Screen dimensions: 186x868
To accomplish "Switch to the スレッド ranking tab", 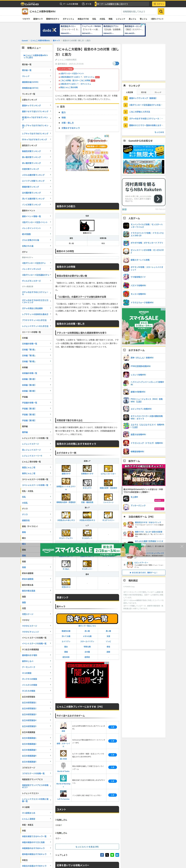I will tap(158, 92).
